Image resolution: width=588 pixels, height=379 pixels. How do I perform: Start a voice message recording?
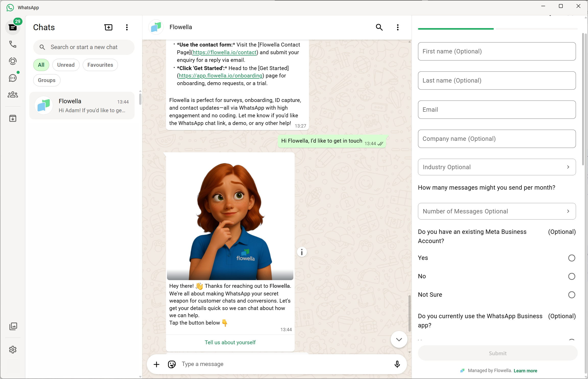pos(397,364)
